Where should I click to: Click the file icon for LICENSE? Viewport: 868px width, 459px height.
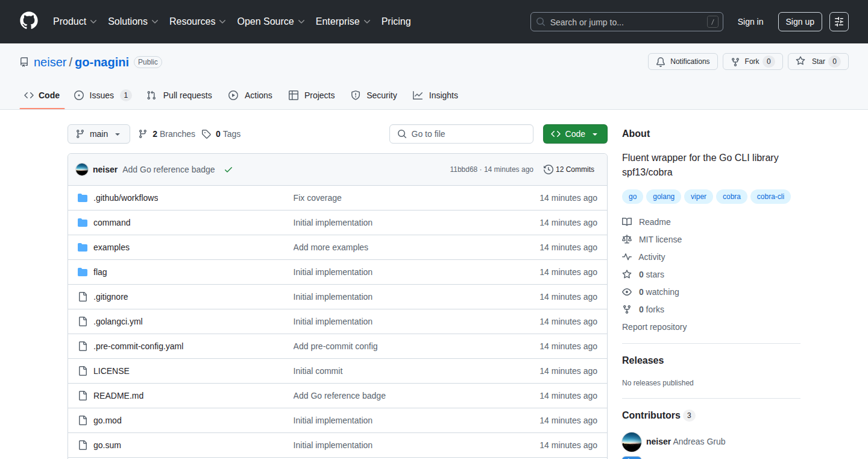83,371
